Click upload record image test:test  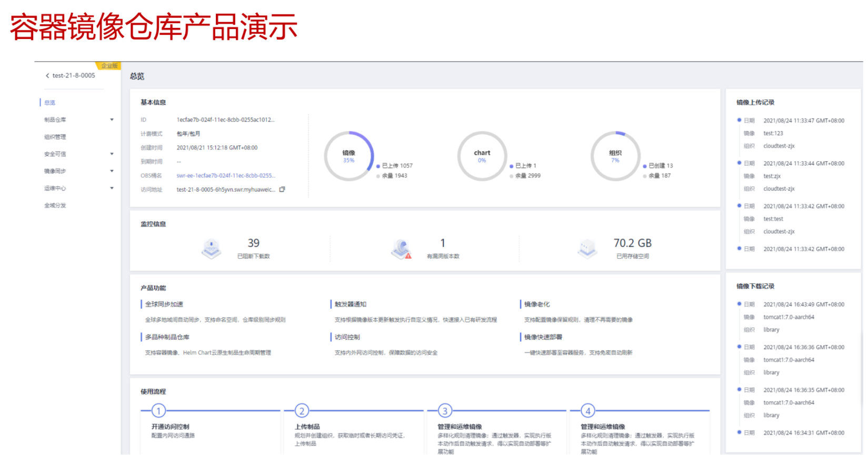tap(773, 219)
